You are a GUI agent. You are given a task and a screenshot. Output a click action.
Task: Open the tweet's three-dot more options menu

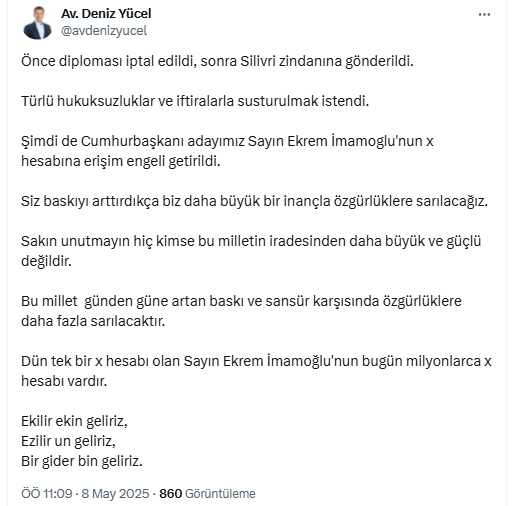pyautogui.click(x=484, y=14)
